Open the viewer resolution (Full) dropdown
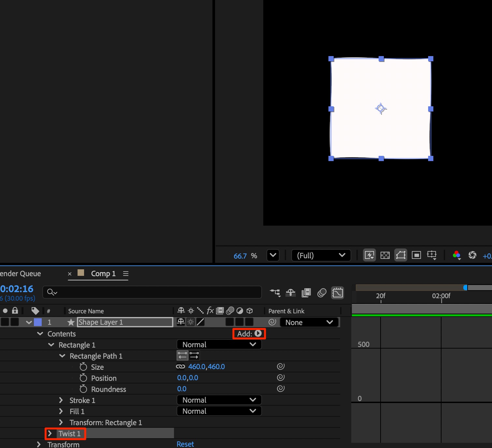The height and width of the screenshot is (448, 492). [x=321, y=255]
